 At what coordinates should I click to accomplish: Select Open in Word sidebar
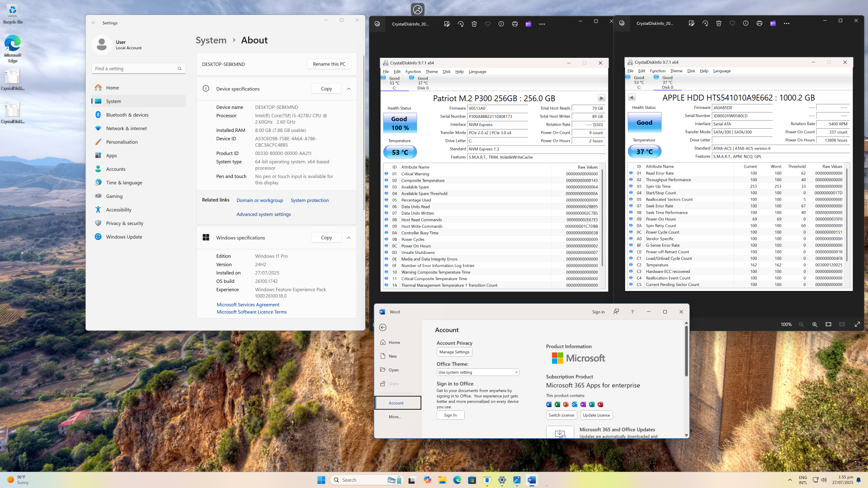398,370
